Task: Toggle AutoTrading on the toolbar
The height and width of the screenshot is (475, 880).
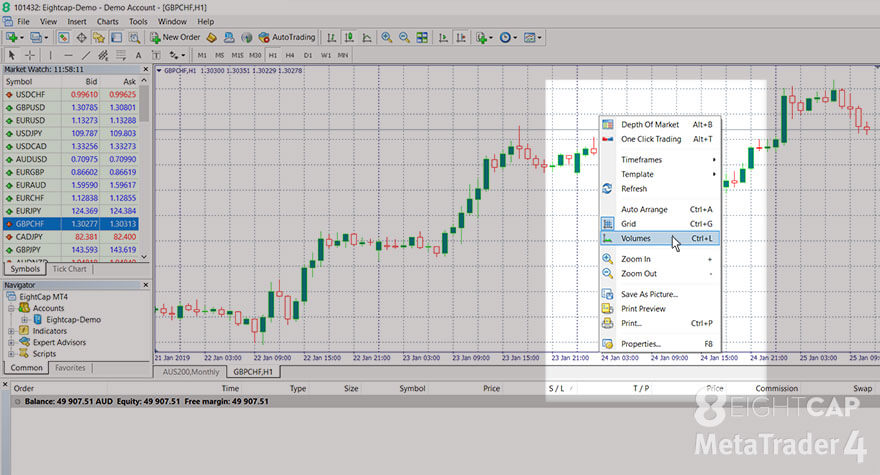Action: coord(287,38)
